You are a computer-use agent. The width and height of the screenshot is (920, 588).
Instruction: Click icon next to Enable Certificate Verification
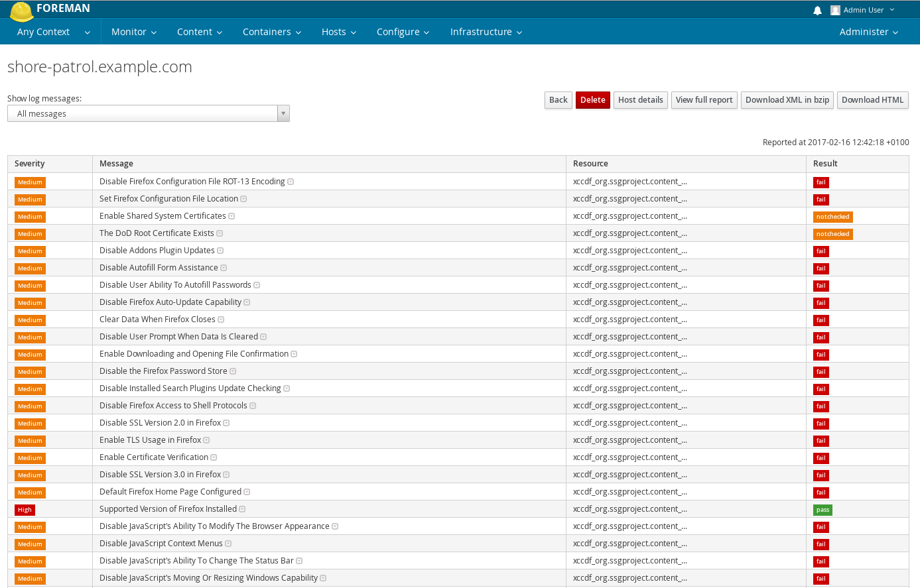coord(214,457)
